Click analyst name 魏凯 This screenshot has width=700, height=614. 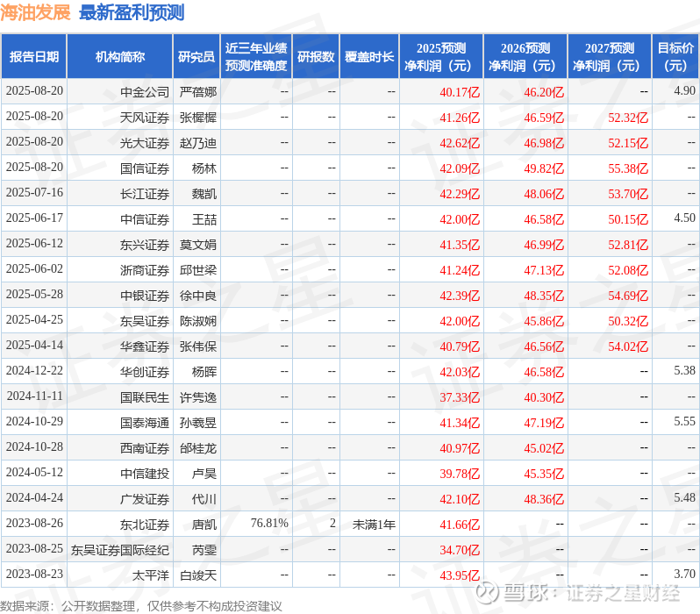point(204,193)
